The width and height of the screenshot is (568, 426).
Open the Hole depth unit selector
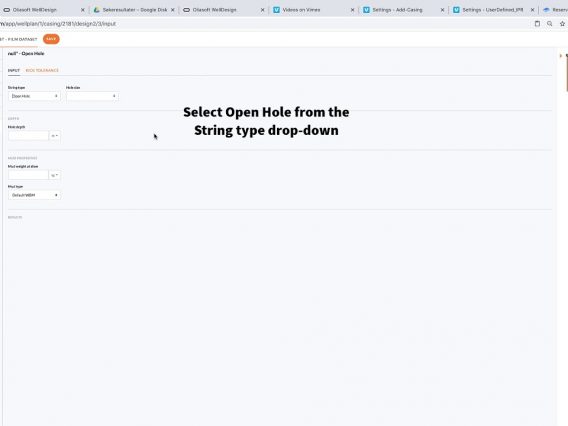55,135
